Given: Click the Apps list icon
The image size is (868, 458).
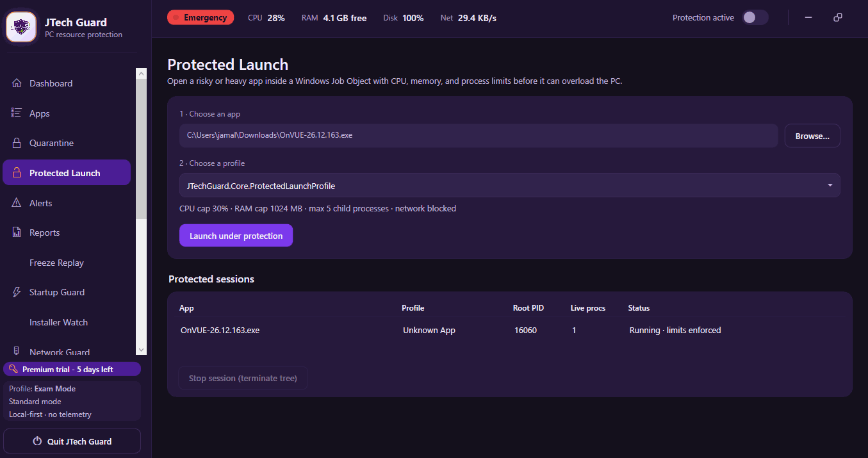Looking at the screenshot, I should [17, 113].
